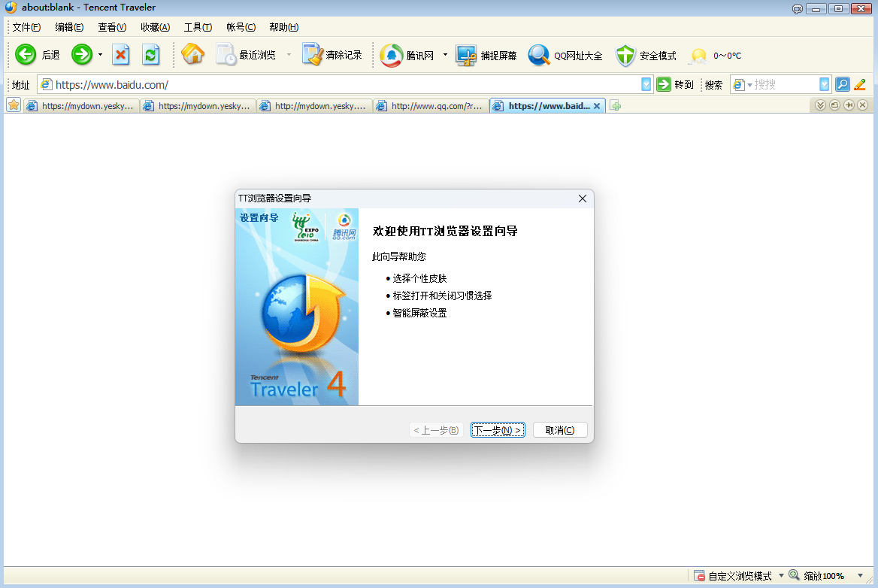Viewport: 878px width, 588px height.
Task: Open the 编辑(E) menu
Action: pos(69,27)
